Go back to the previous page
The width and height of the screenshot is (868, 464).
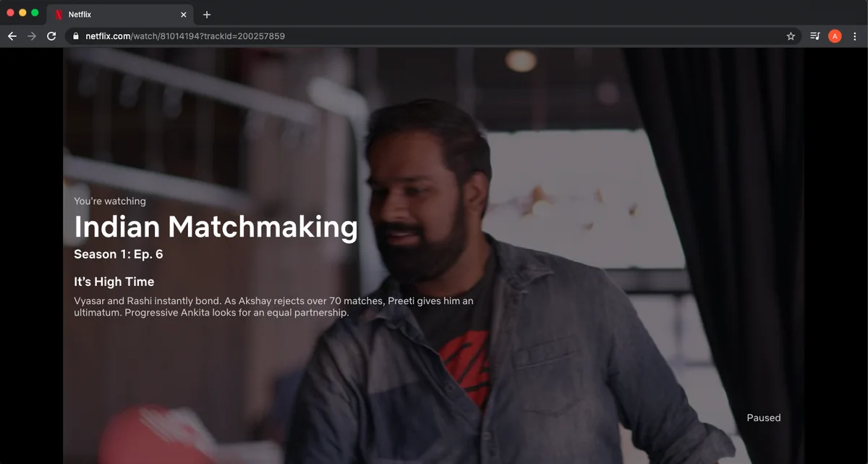coord(12,36)
